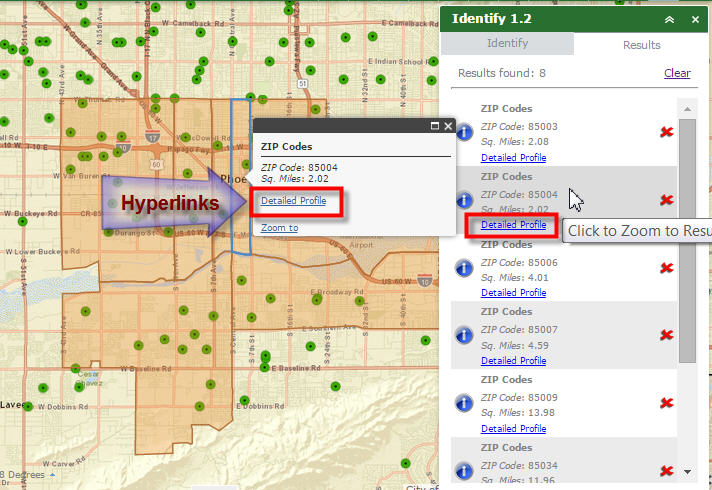Remove the ZIP 85004 result with red X
The height and width of the screenshot is (490, 712).
667,200
